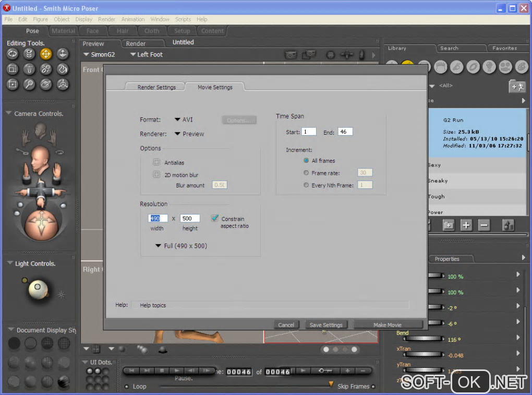
Task: Switch to the Render Settings tab
Action: coord(156,87)
